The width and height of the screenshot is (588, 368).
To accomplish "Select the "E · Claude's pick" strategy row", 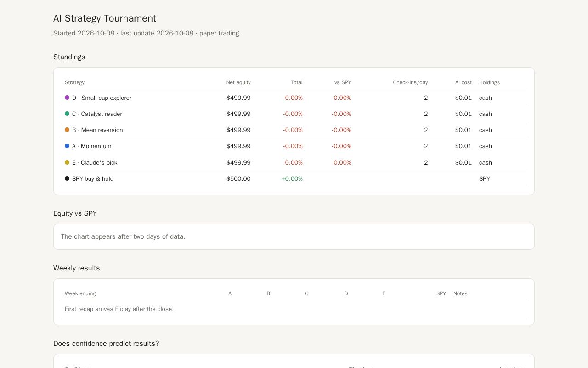I will [x=294, y=163].
